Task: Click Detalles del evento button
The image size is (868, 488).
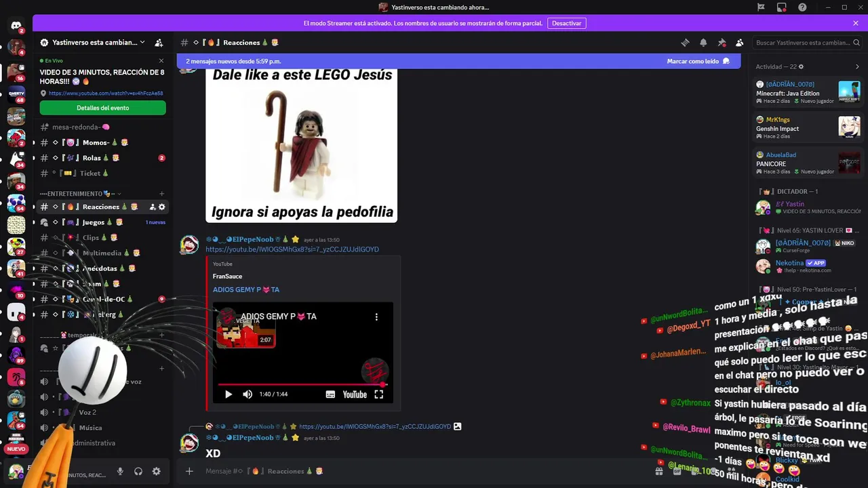Action: pos(102,108)
